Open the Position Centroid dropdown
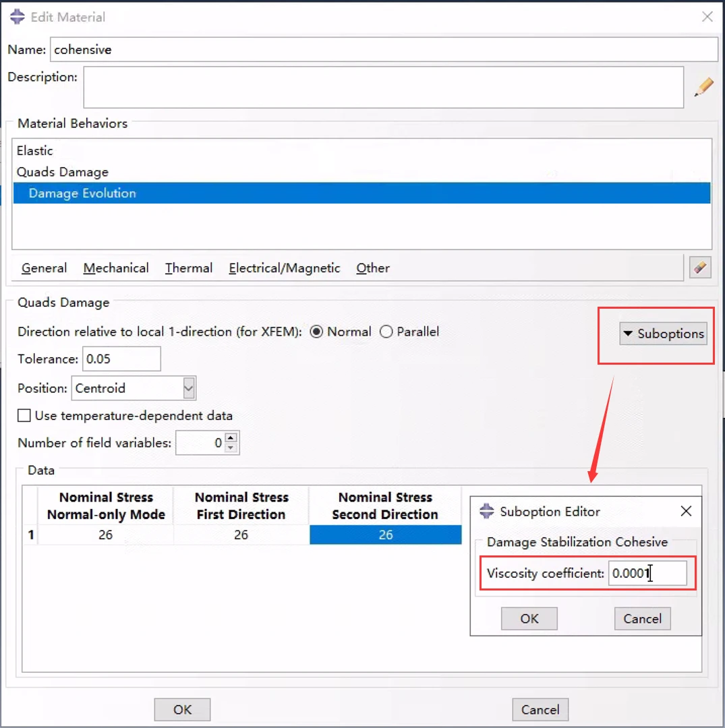 click(189, 388)
